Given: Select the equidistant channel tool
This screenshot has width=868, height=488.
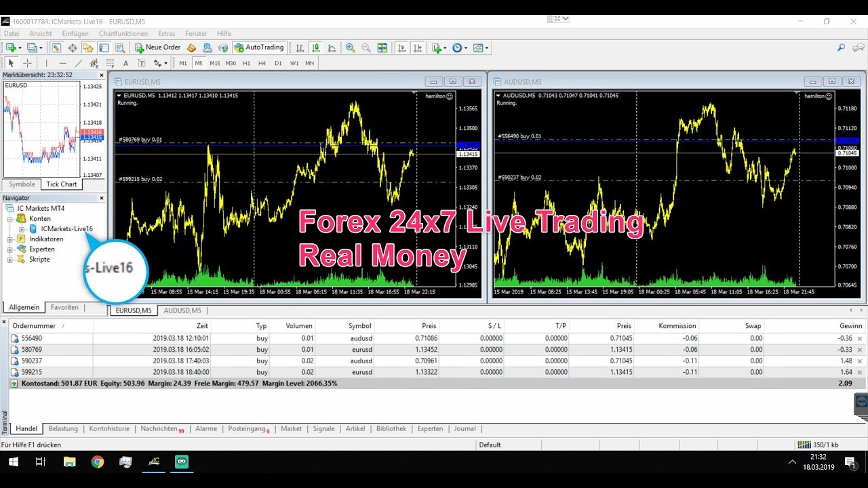Looking at the screenshot, I should coord(94,63).
